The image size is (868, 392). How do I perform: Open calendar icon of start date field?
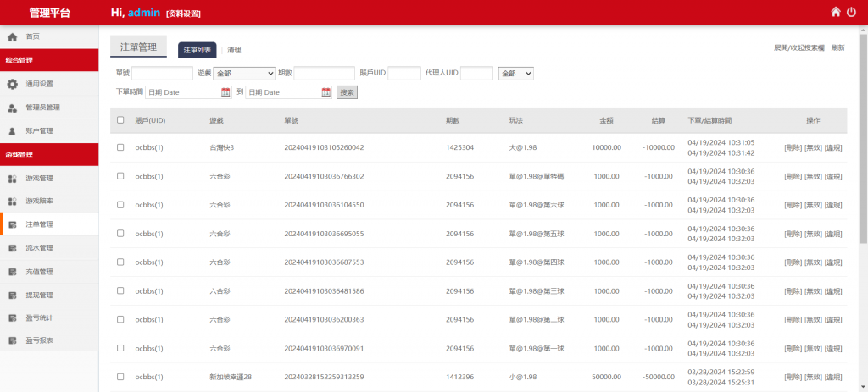225,93
